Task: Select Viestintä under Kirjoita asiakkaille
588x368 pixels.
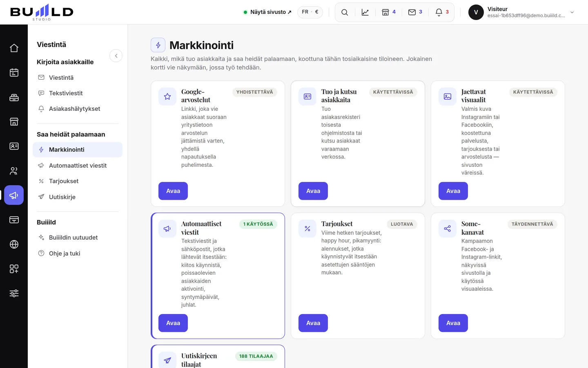Action: [x=78, y=78]
